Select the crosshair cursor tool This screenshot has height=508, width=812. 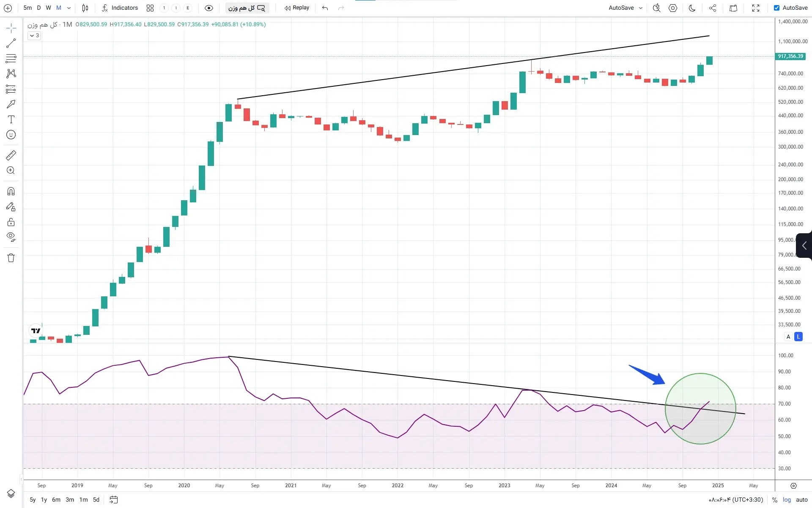11,28
